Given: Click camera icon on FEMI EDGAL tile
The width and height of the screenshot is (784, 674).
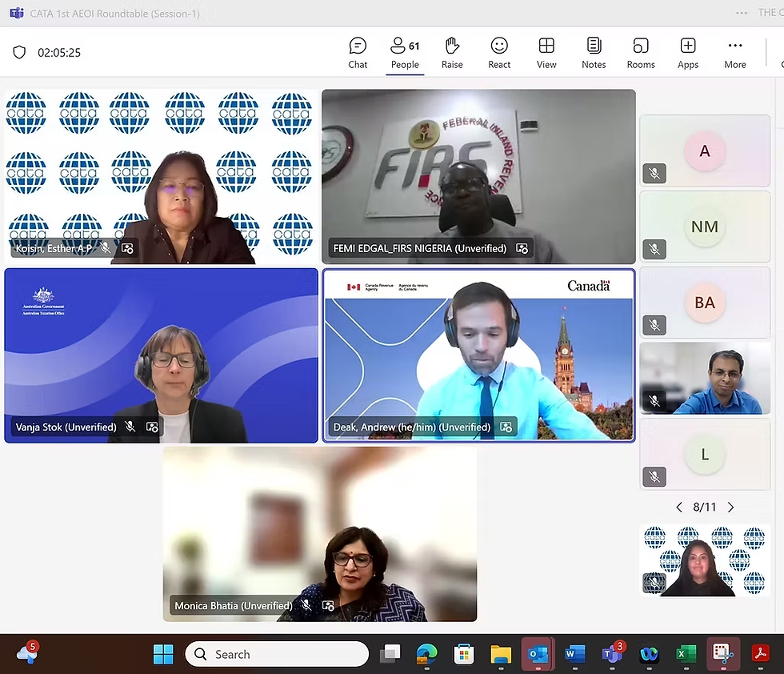Looking at the screenshot, I should (522, 248).
